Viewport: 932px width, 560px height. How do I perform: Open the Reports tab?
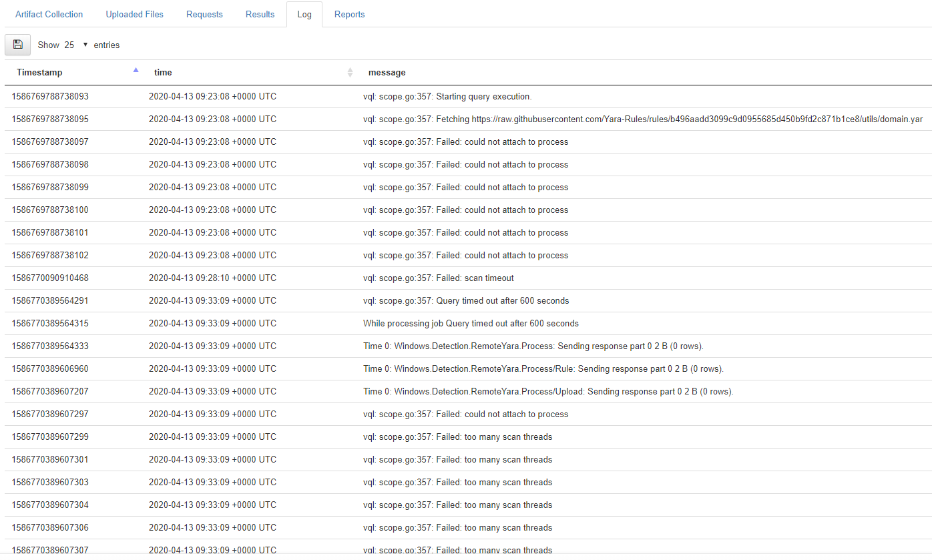coord(349,14)
